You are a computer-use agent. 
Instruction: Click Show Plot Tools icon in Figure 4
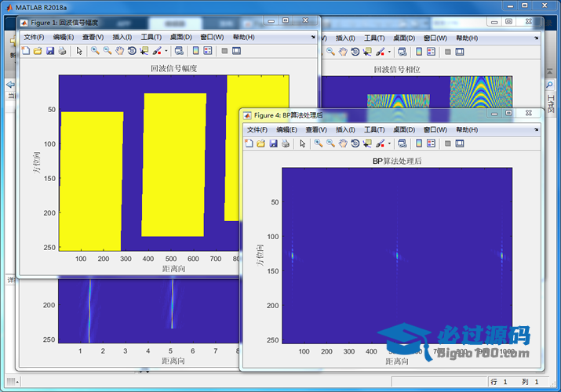click(460, 143)
